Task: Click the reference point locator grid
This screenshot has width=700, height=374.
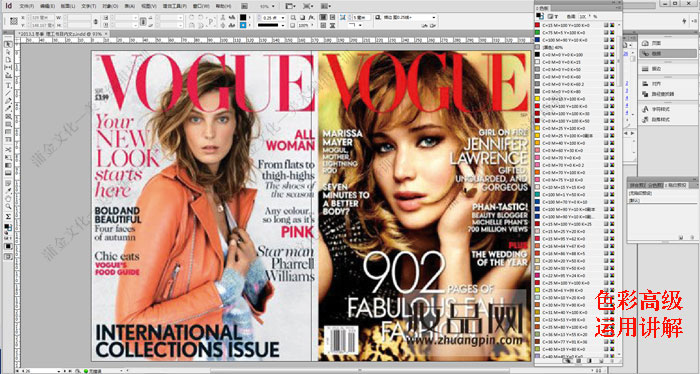Action: pyautogui.click(x=14, y=21)
